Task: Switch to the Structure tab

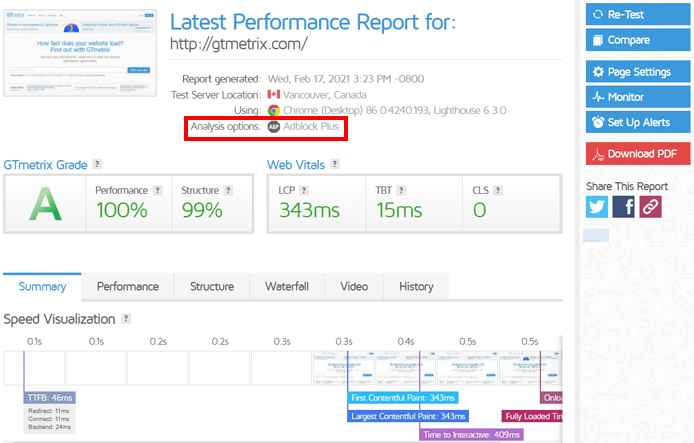Action: tap(212, 287)
